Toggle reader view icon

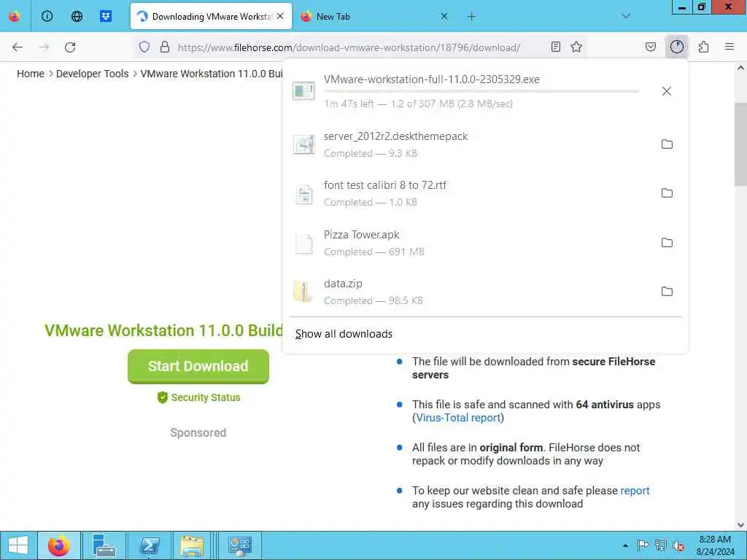555,47
